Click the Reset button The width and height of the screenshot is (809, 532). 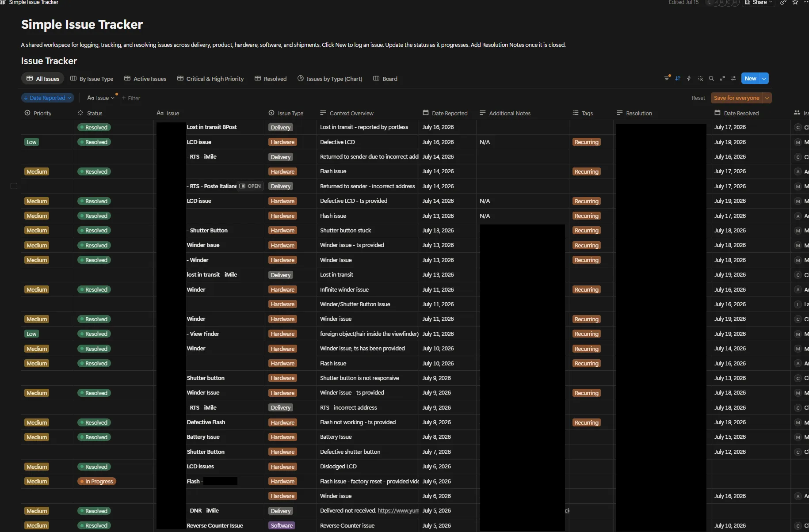pos(698,98)
